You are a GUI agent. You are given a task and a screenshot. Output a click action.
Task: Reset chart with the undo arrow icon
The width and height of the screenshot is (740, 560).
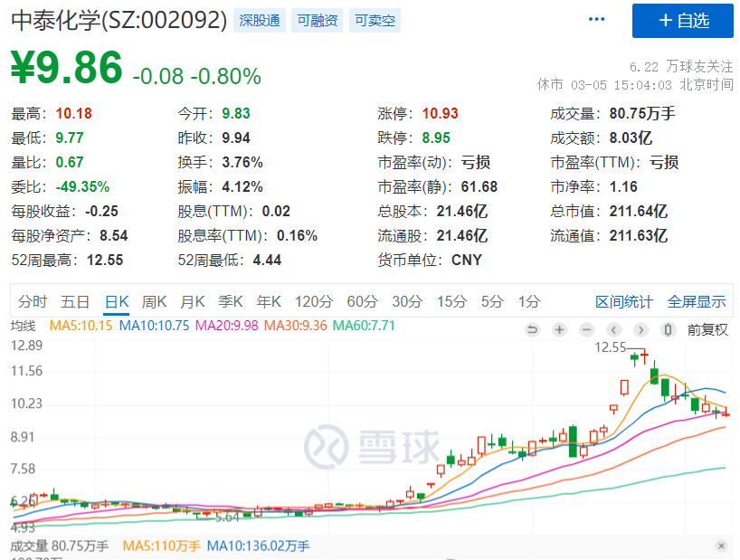pyautogui.click(x=532, y=329)
